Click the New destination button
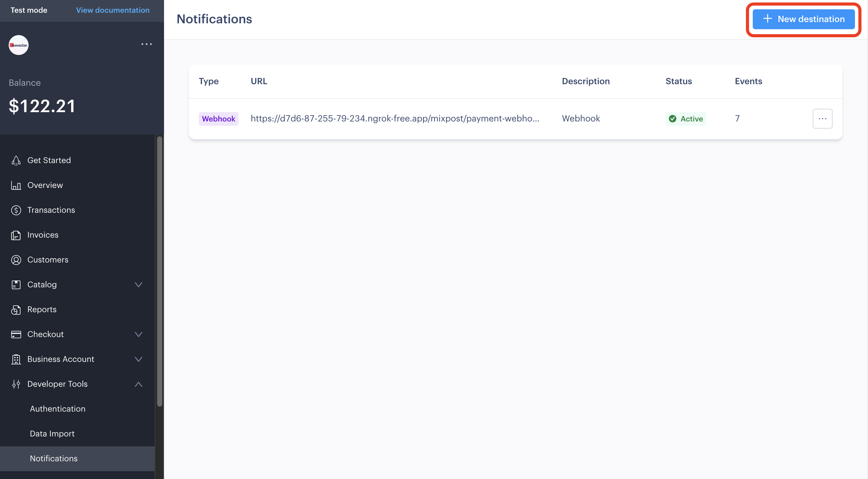The width and height of the screenshot is (868, 479). coord(804,19)
